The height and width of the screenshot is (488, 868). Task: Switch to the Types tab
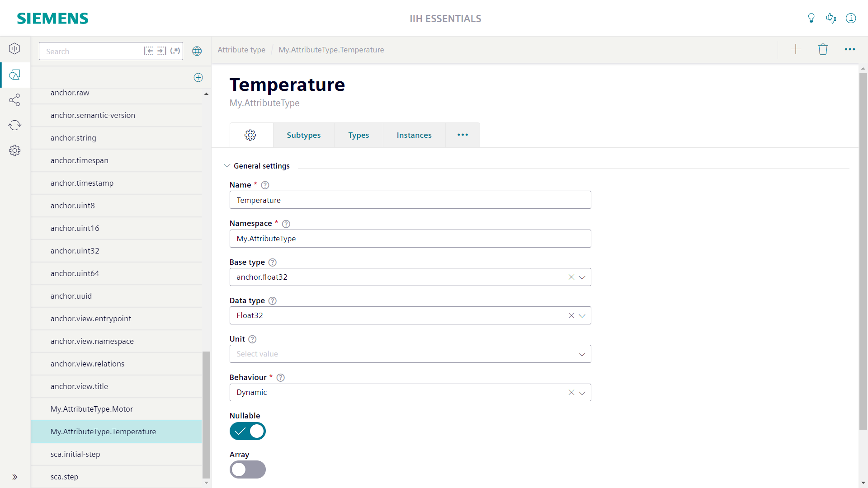click(x=359, y=135)
